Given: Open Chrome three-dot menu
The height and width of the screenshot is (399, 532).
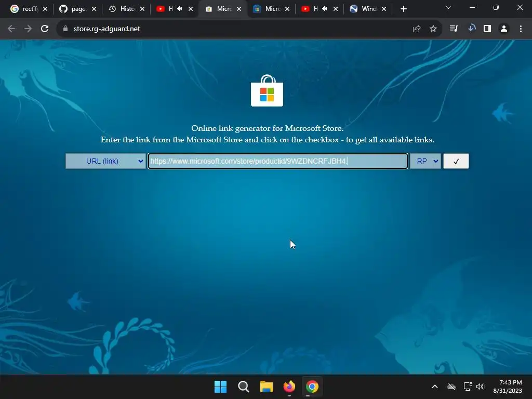Looking at the screenshot, I should pos(521,29).
